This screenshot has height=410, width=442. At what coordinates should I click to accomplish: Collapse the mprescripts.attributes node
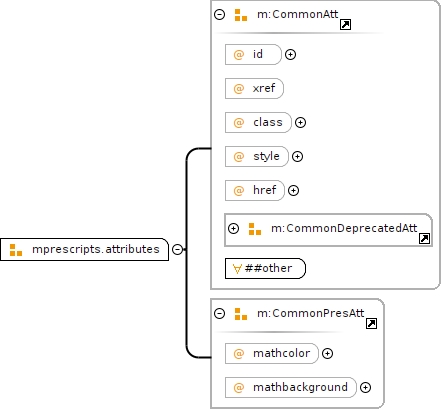pos(177,249)
